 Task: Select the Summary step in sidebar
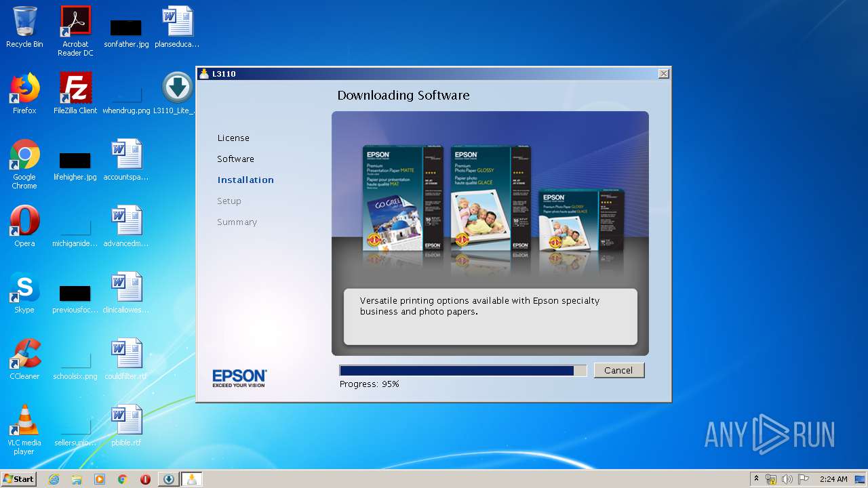237,222
